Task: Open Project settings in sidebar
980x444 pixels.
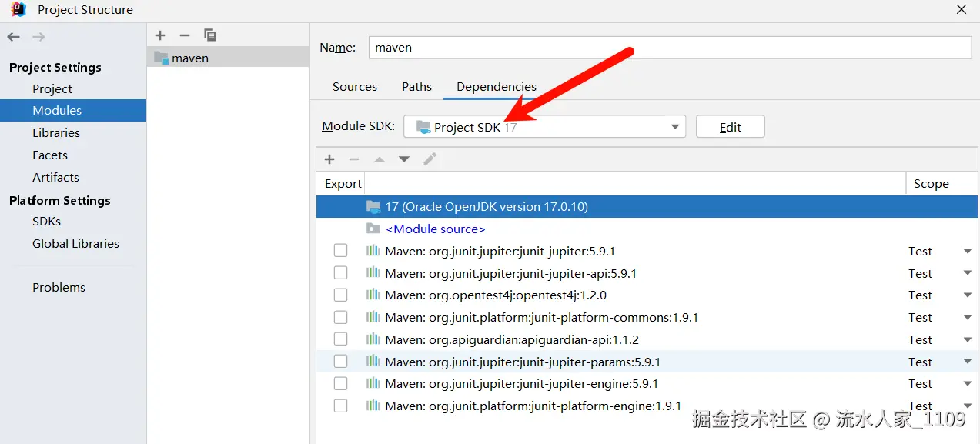Action: point(52,88)
